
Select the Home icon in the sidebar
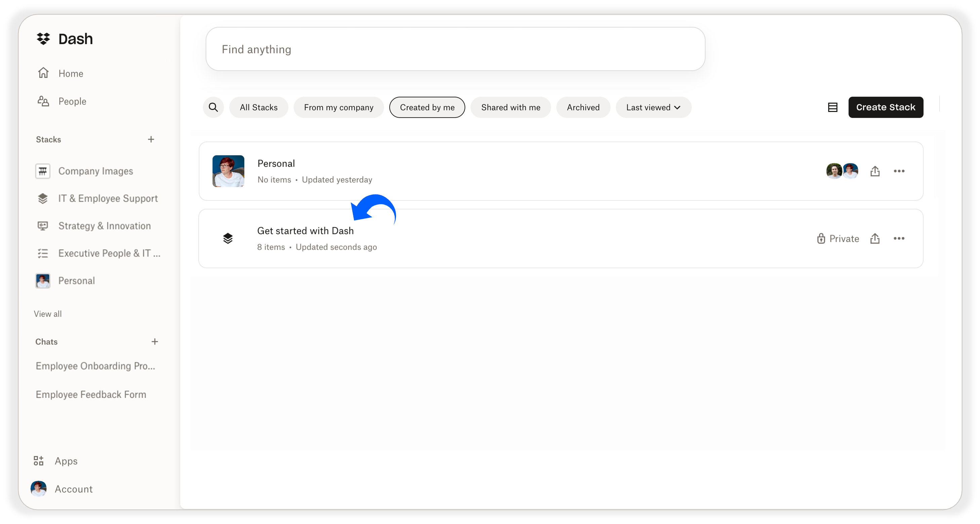(x=43, y=73)
